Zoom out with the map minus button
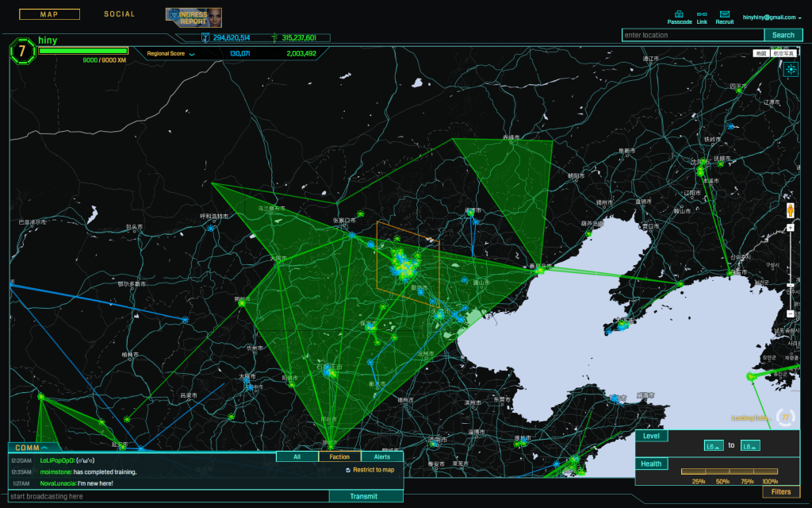This screenshot has height=508, width=812. click(791, 314)
